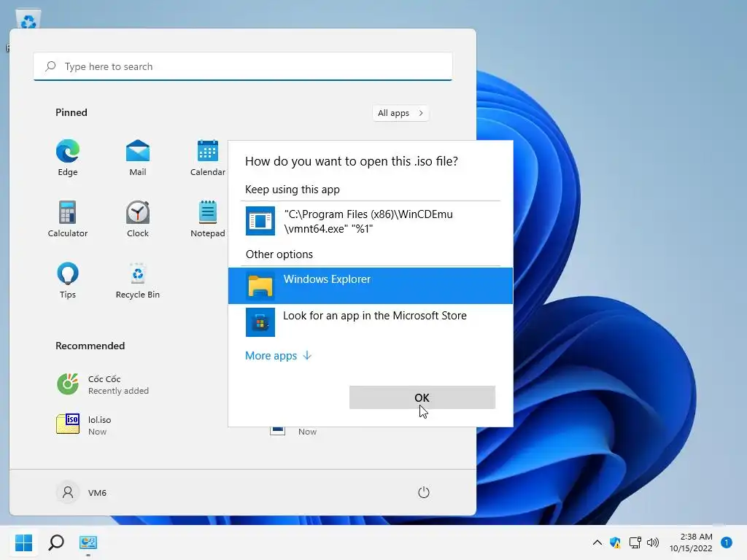Click the Type here to search field
This screenshot has height=560, width=747.
[243, 66]
